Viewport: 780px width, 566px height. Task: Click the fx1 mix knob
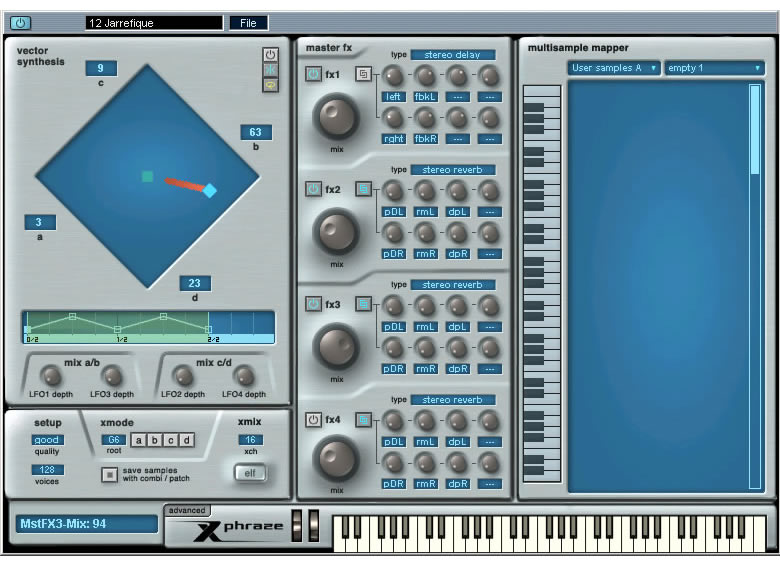click(336, 117)
